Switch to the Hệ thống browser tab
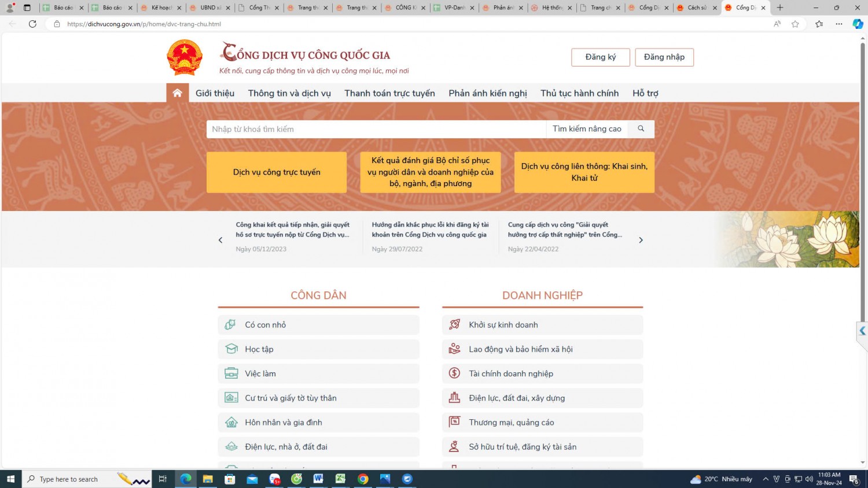Image resolution: width=868 pixels, height=488 pixels. (551, 8)
